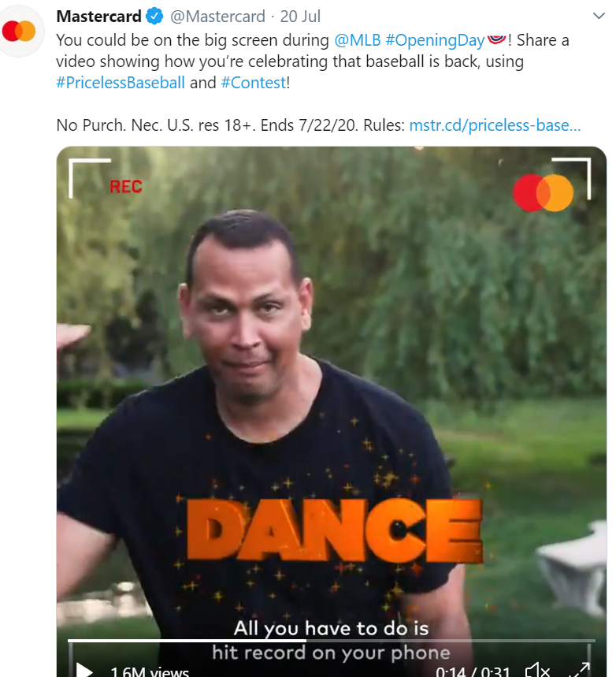Open the Mastercard profile avatar logo
Screen dimensions: 616x677
[x=19, y=31]
